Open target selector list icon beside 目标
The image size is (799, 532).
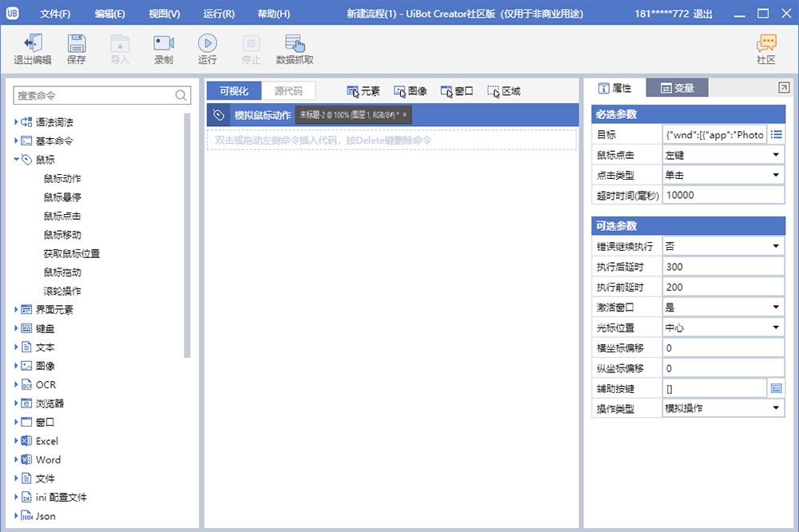coord(776,134)
